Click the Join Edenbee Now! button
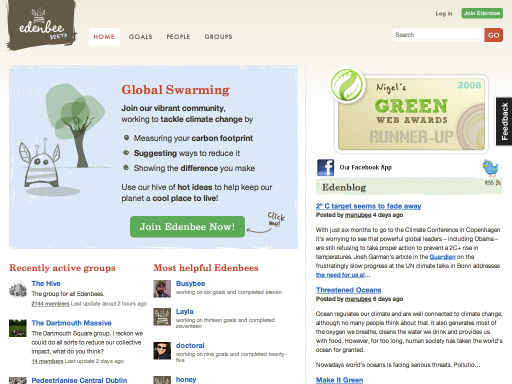This screenshot has width=512, height=384. pyautogui.click(x=187, y=227)
